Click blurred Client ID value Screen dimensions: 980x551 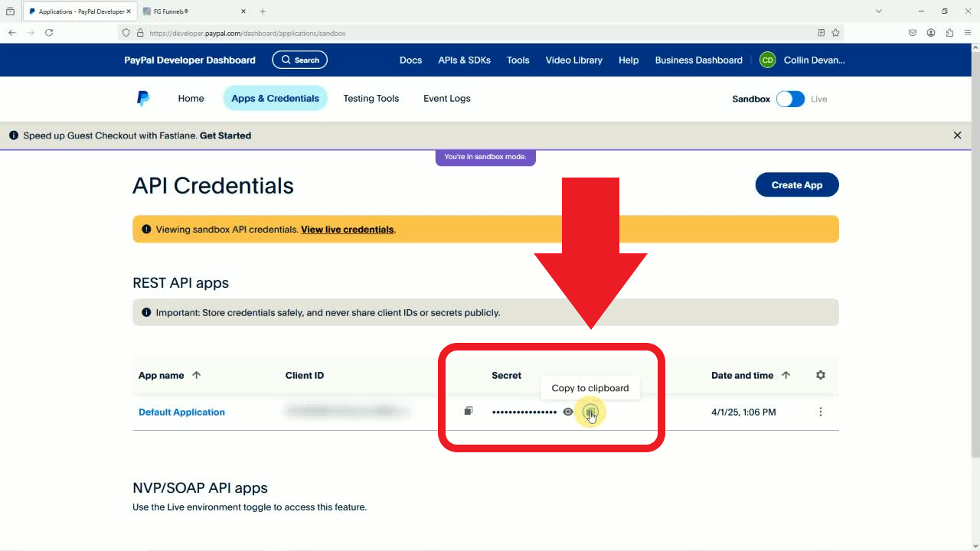pyautogui.click(x=347, y=412)
